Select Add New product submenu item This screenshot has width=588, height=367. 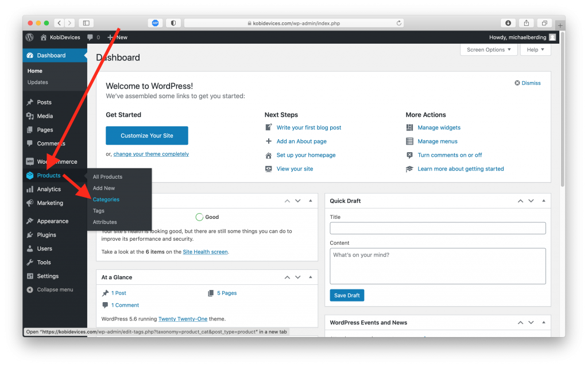pyautogui.click(x=104, y=188)
